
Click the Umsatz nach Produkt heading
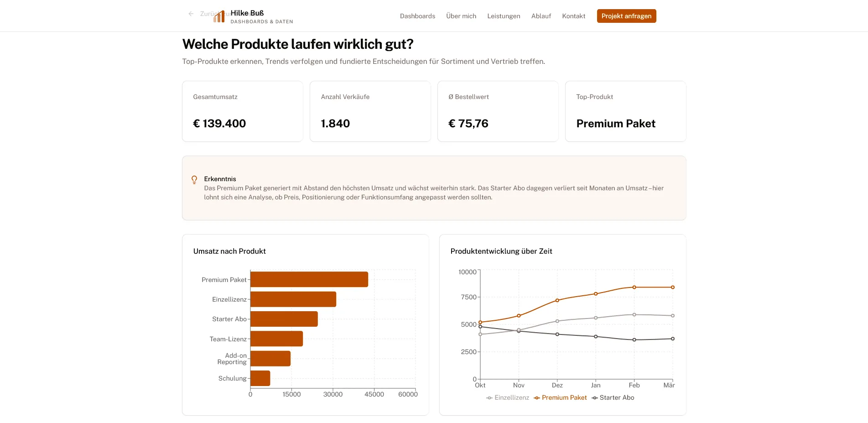[x=229, y=251]
